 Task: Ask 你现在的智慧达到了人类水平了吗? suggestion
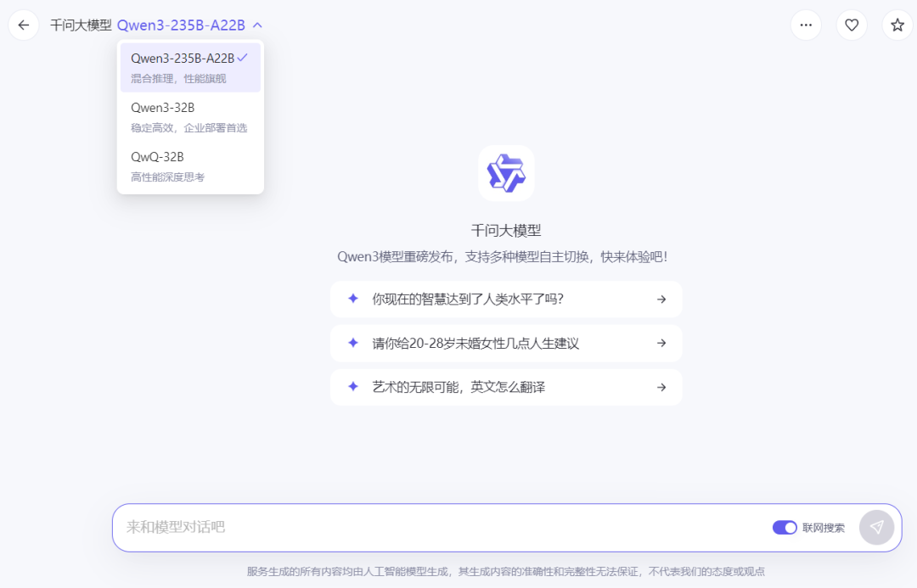point(506,300)
